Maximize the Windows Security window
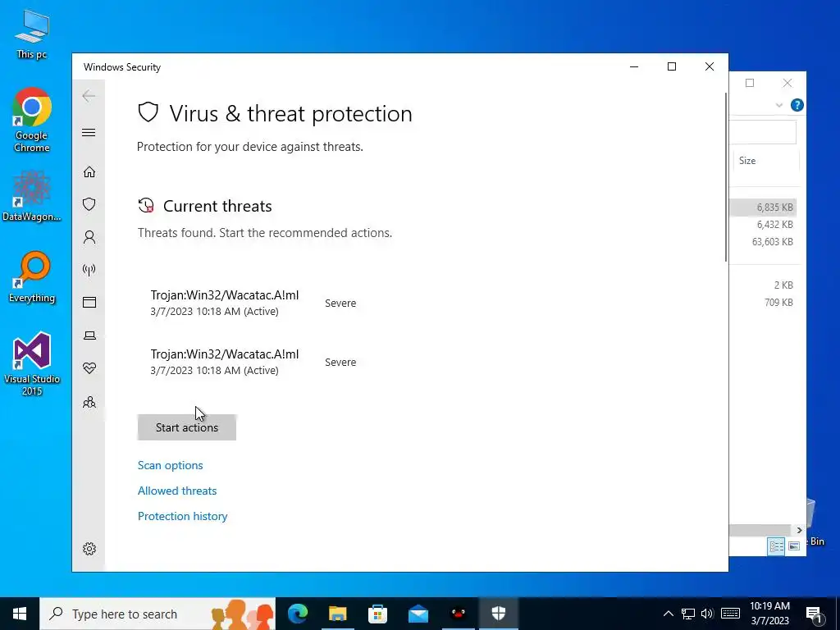This screenshot has width=840, height=630. pyautogui.click(x=671, y=66)
